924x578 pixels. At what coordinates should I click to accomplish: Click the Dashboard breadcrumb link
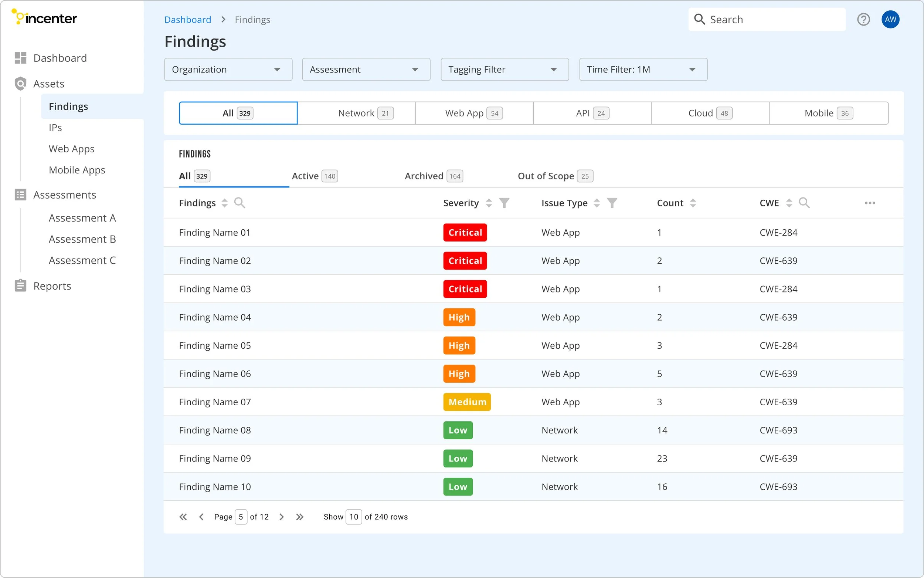(x=187, y=20)
